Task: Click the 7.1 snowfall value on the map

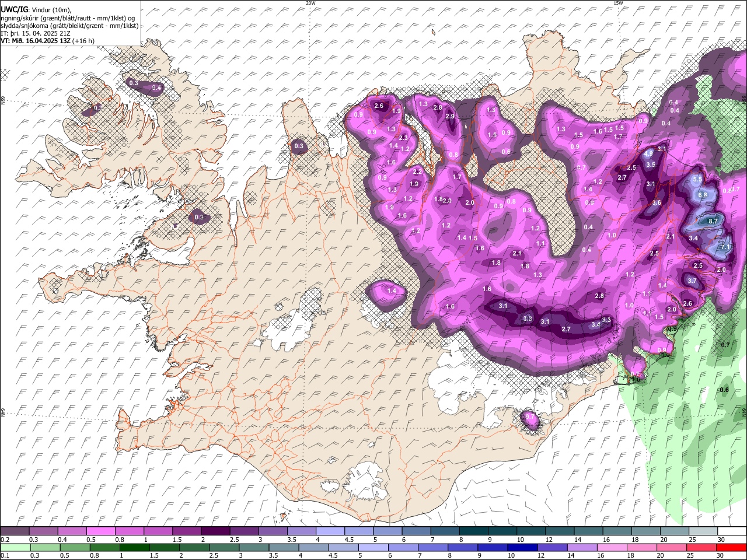Action: click(x=726, y=247)
